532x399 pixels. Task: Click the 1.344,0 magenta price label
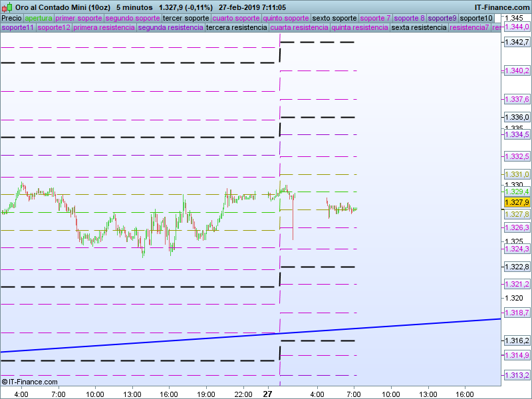point(517,27)
